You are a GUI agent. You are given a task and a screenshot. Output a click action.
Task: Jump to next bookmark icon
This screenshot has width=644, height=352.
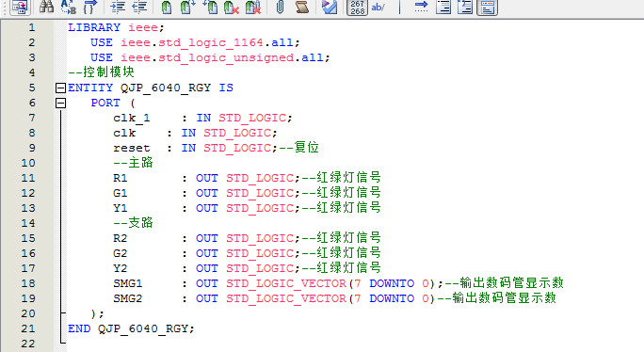(x=187, y=7)
